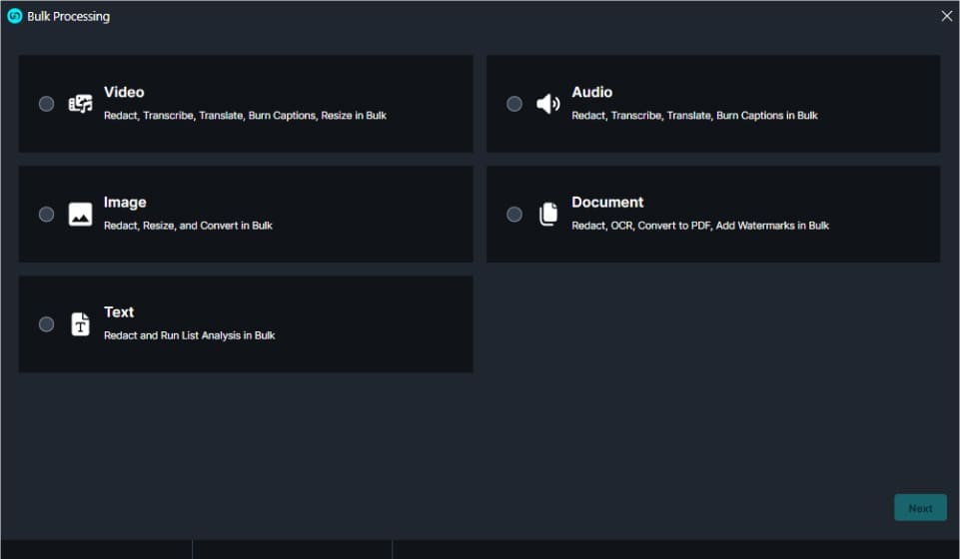Click the Audio card heading
This screenshot has width=960, height=560.
[591, 92]
